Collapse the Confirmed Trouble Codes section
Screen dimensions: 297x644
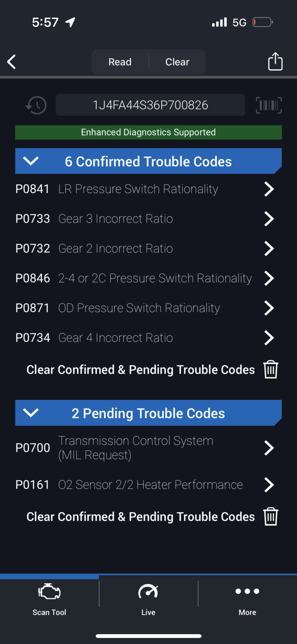tap(31, 161)
